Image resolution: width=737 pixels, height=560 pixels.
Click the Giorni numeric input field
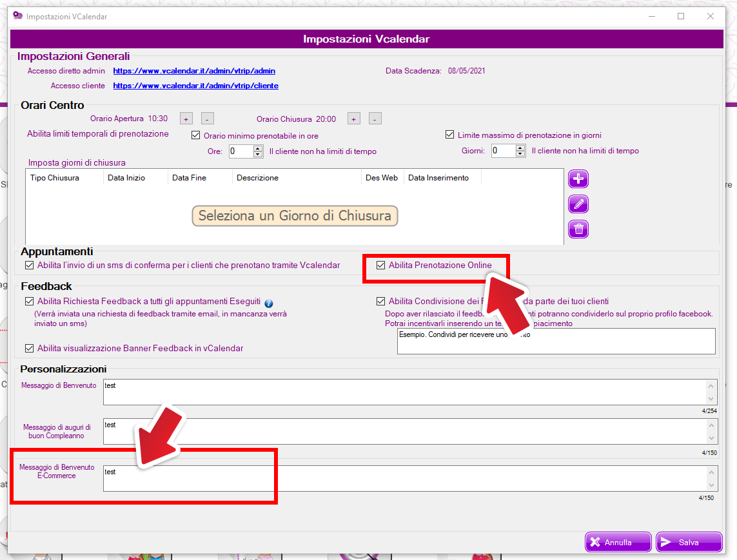coord(504,151)
